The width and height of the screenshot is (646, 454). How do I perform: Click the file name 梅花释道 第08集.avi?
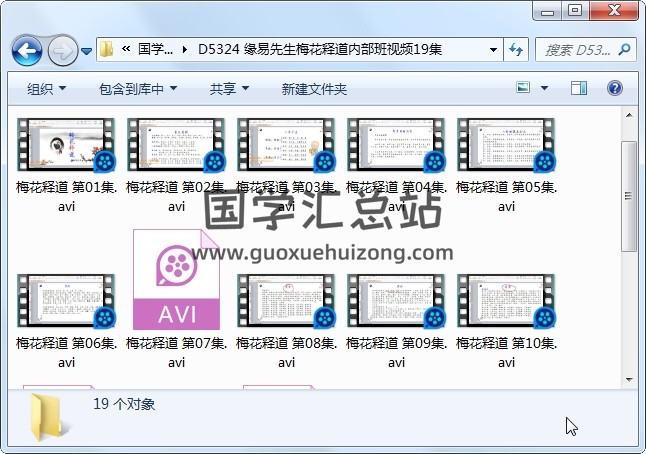286,353
